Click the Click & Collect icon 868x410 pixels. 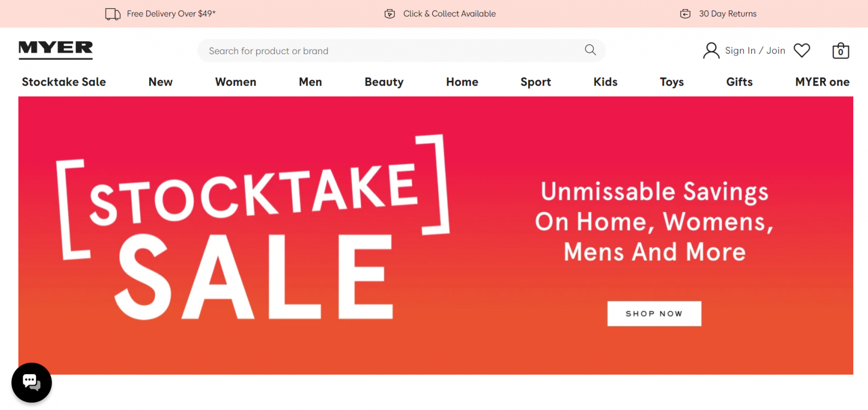pyautogui.click(x=390, y=14)
